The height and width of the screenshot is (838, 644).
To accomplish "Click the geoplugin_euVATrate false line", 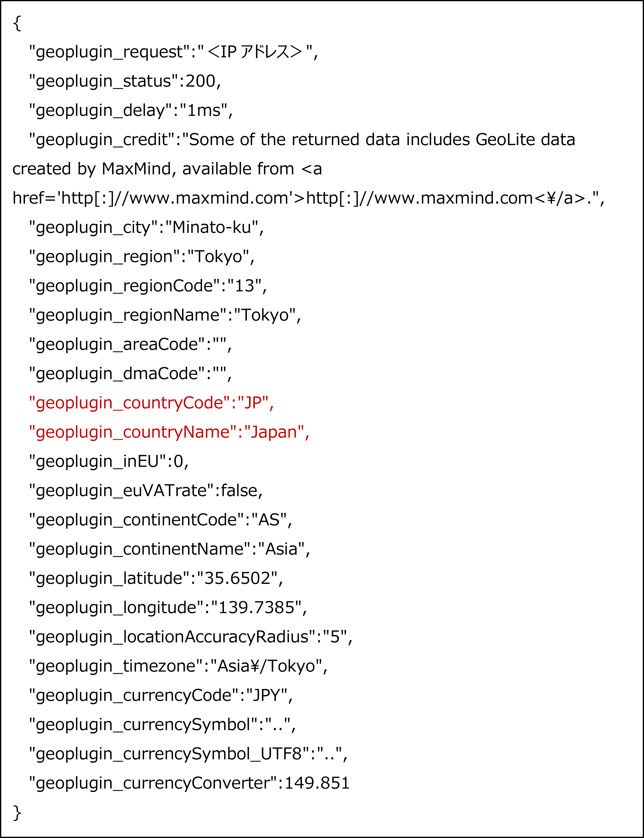I will click(x=146, y=491).
